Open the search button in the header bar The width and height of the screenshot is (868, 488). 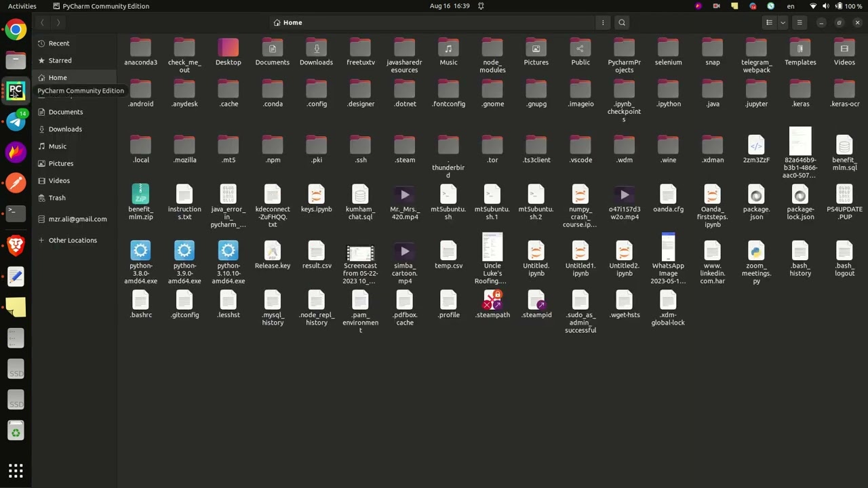point(622,22)
